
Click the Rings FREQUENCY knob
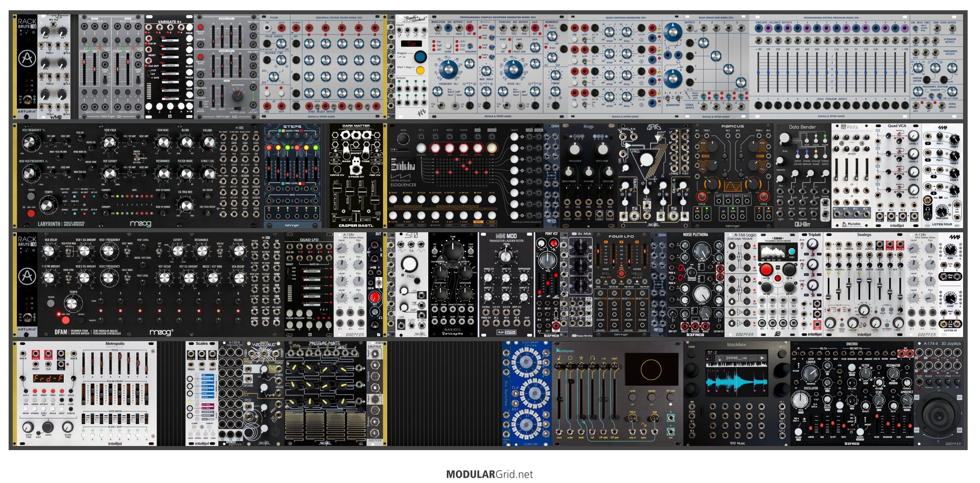tap(575, 150)
